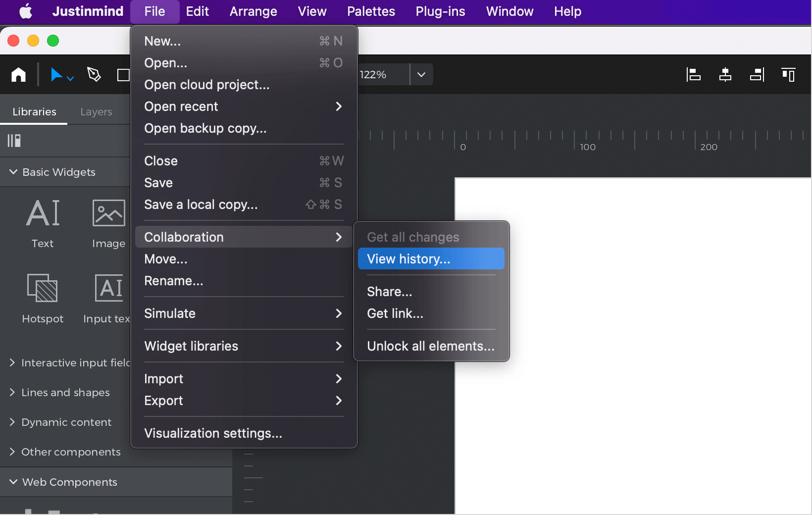Click the align right icon
The height and width of the screenshot is (515, 812).
pyautogui.click(x=757, y=75)
